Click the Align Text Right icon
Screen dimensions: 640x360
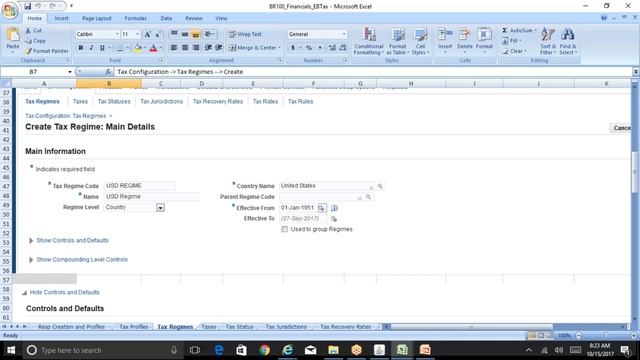pos(196,48)
